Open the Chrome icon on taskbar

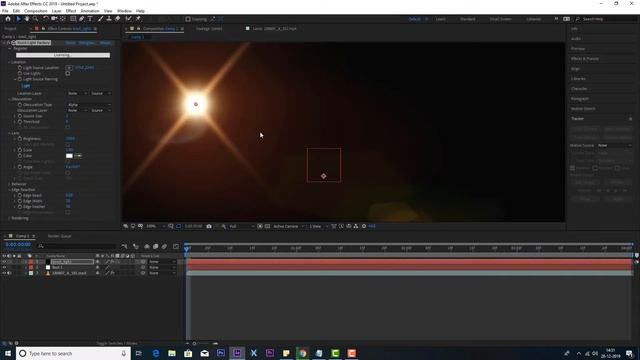302,353
